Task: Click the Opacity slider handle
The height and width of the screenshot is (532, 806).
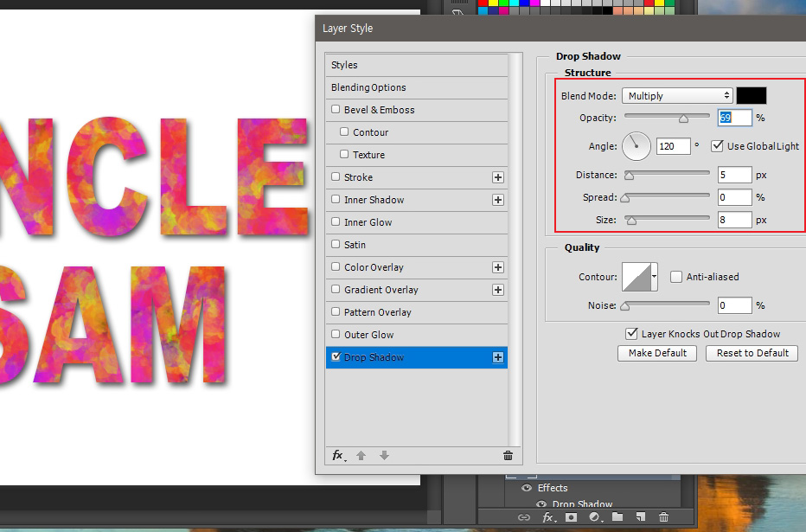Action: pos(683,119)
